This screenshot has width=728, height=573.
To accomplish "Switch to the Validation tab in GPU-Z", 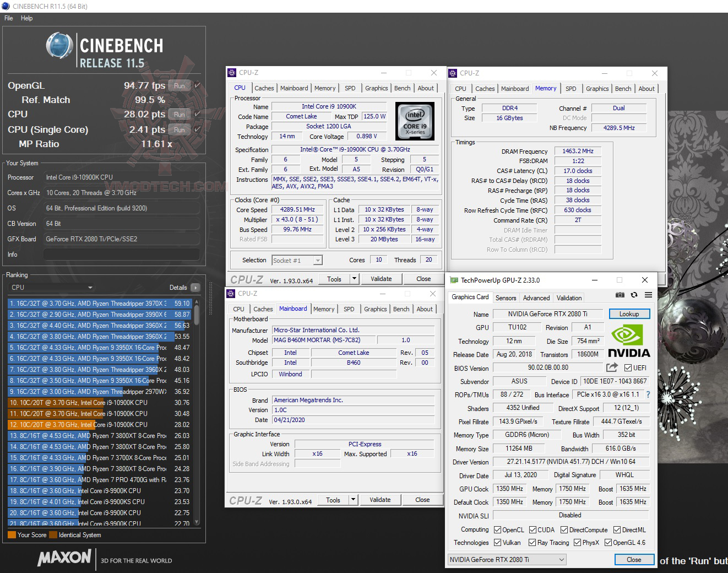I will pyautogui.click(x=569, y=298).
